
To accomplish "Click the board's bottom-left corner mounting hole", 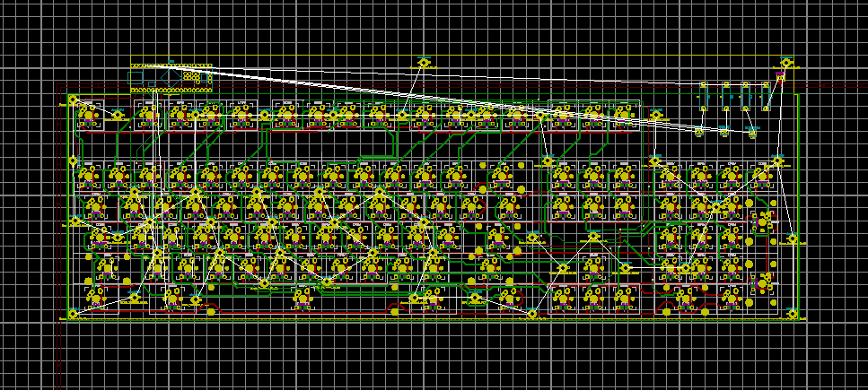I will tap(74, 314).
